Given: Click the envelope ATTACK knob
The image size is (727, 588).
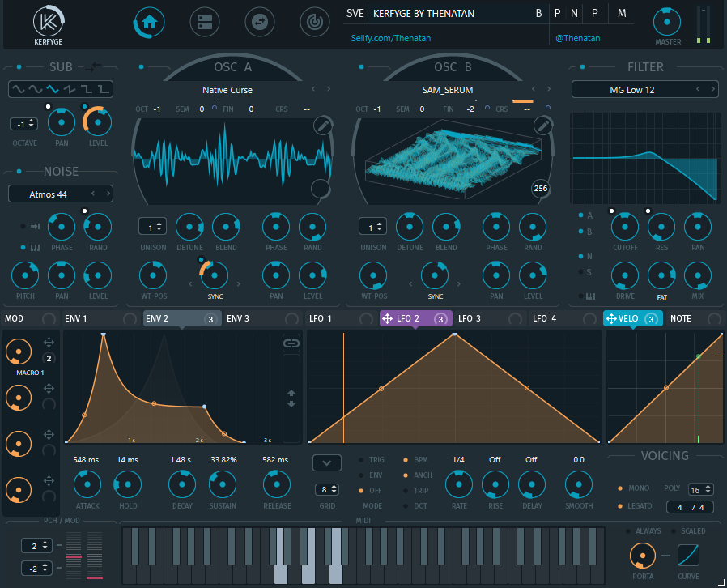Looking at the screenshot, I should click(87, 484).
